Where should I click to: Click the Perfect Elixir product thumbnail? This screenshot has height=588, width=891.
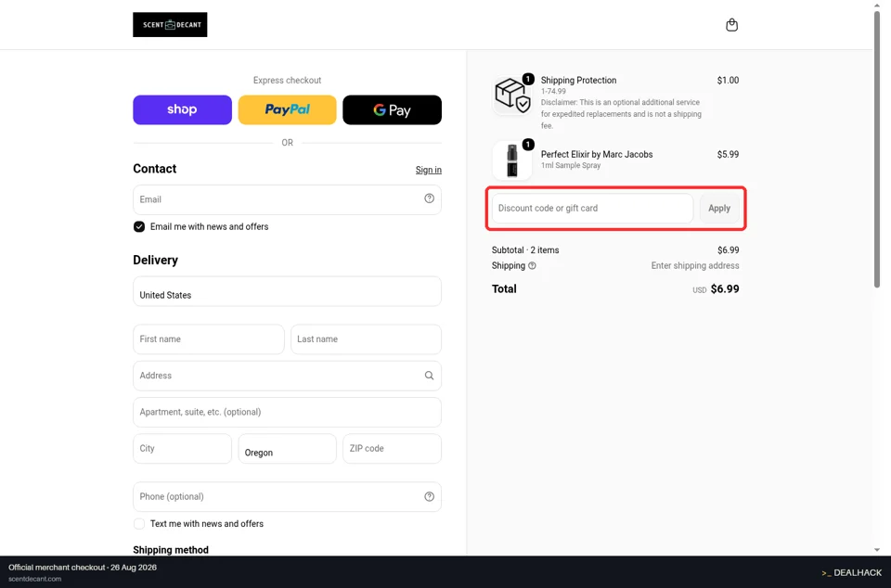(x=511, y=160)
